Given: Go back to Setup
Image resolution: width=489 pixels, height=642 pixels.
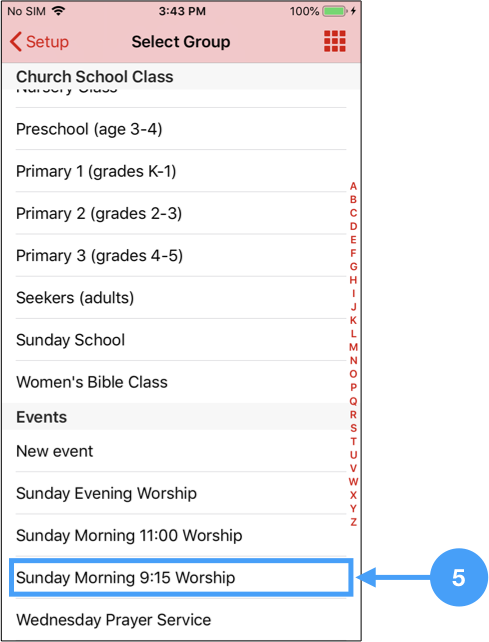Looking at the screenshot, I should coord(39,42).
